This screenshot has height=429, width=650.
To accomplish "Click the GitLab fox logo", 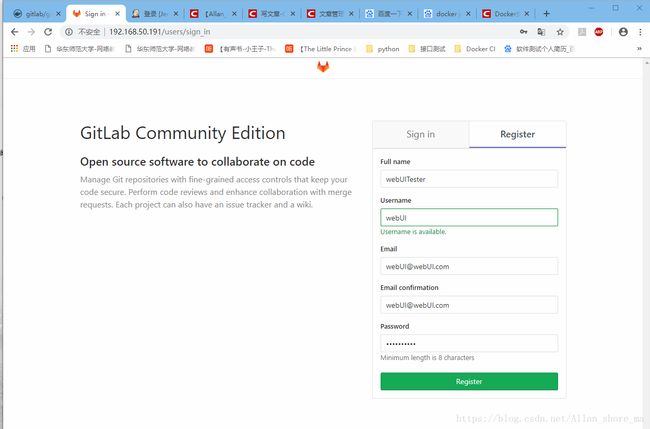I will 323,67.
